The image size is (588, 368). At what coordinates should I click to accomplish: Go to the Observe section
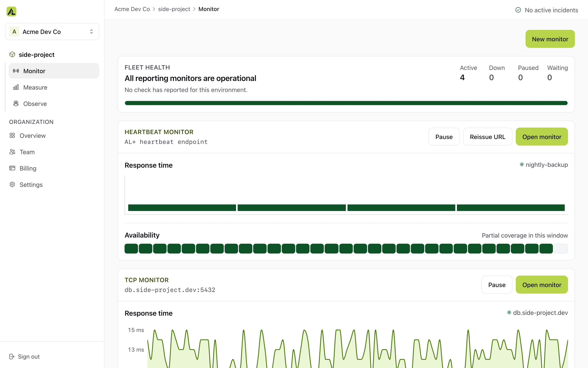click(54, 104)
